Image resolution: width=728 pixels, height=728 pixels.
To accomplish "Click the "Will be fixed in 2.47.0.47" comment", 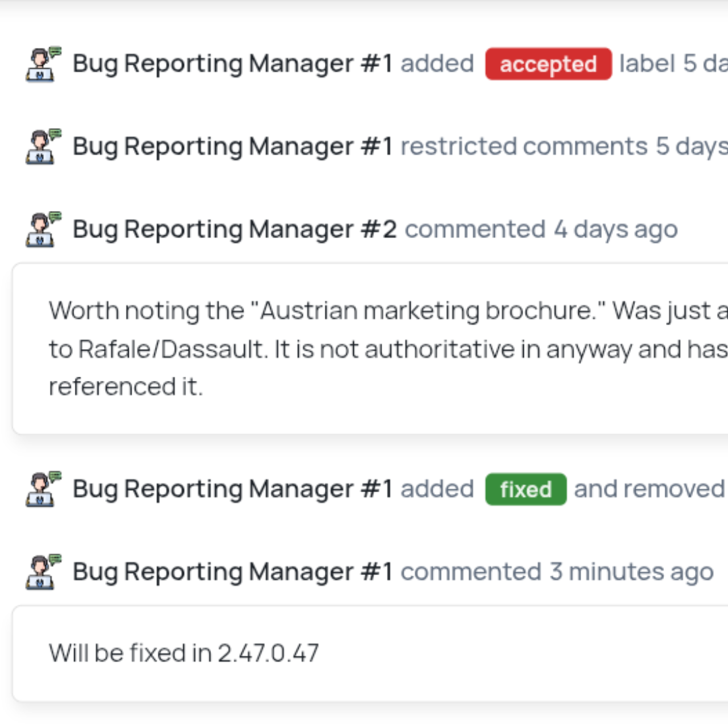I will coord(183,653).
